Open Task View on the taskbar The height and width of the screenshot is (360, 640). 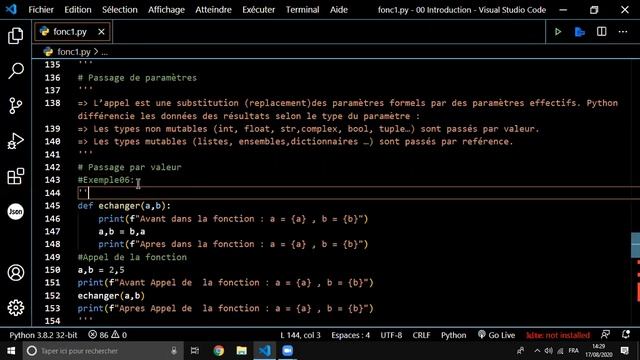click(195, 351)
